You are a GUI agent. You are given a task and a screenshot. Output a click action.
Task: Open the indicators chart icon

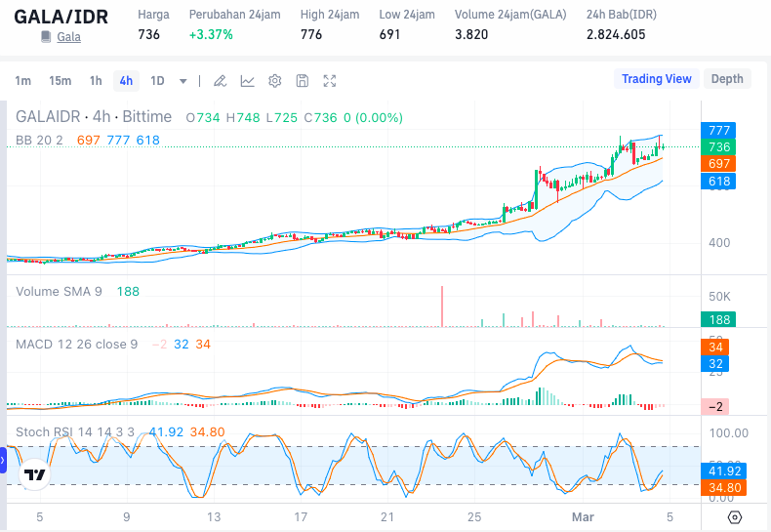pos(247,81)
